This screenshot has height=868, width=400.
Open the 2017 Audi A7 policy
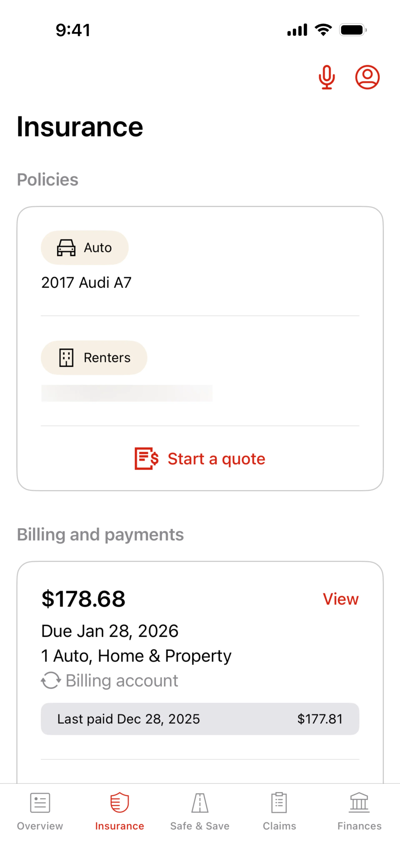(x=86, y=282)
